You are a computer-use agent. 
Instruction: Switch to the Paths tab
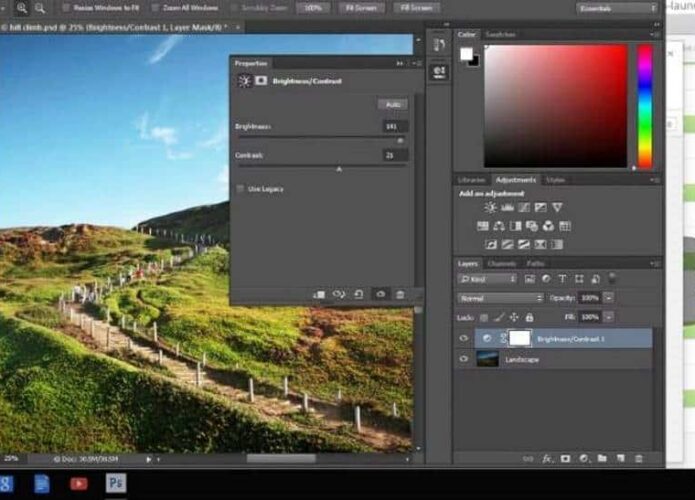tap(535, 264)
